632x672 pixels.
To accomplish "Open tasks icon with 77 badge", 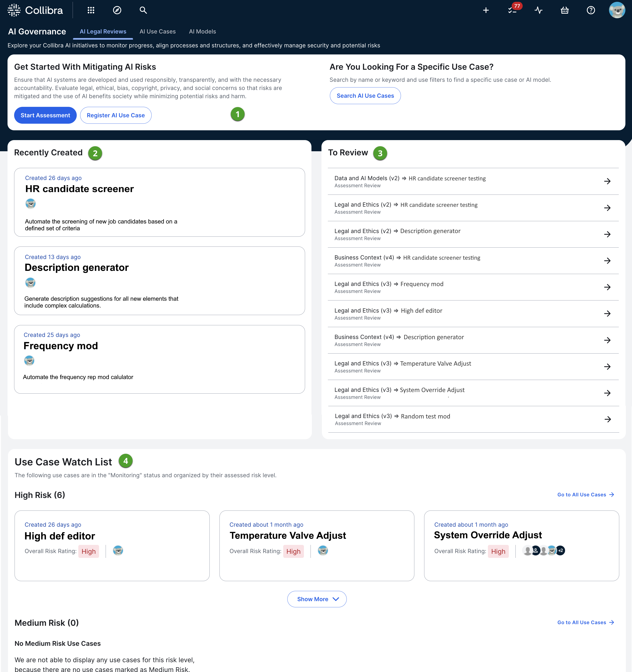I will [x=512, y=10].
